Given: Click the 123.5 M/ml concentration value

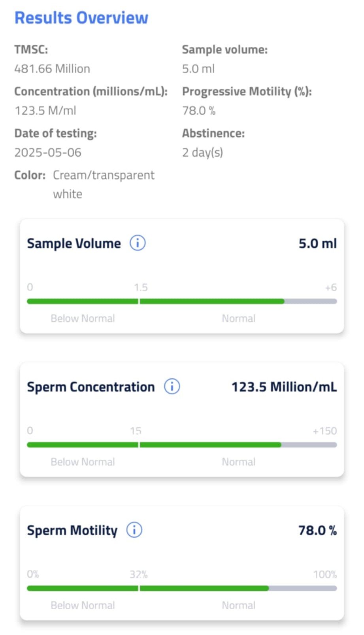Looking at the screenshot, I should (x=45, y=110).
